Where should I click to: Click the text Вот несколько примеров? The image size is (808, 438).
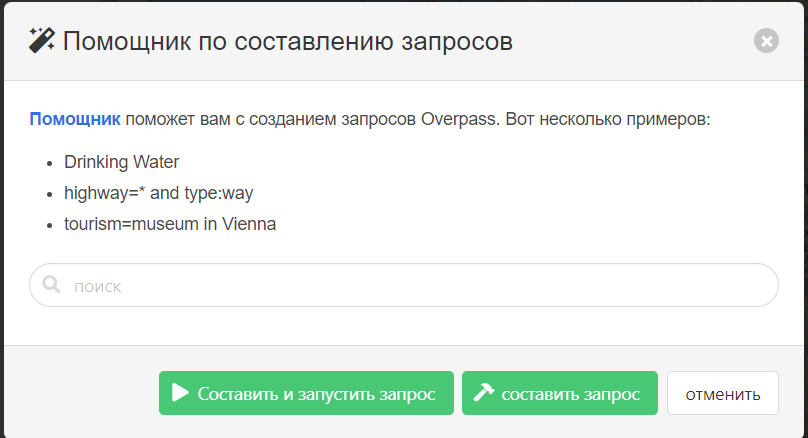[x=608, y=119]
